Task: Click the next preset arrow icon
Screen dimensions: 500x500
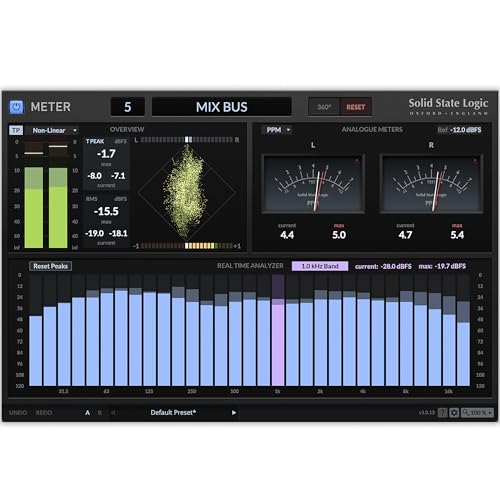Action: tap(234, 413)
